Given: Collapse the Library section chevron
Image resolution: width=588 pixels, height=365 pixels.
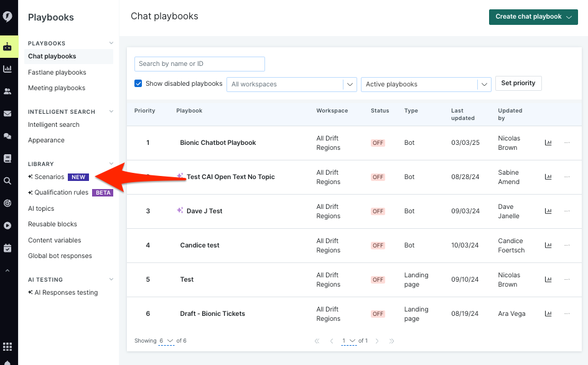Looking at the screenshot, I should pos(111,164).
